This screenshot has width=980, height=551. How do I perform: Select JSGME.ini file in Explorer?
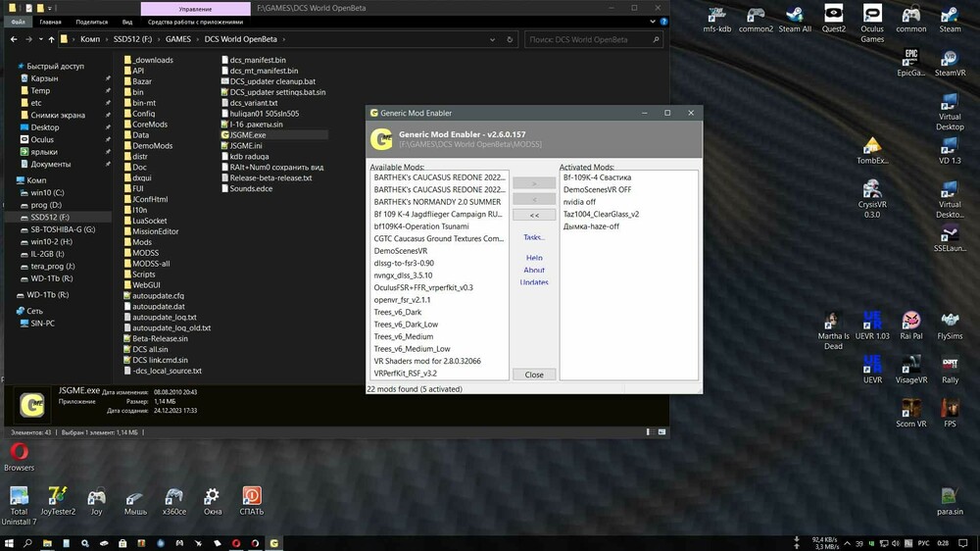click(242, 146)
